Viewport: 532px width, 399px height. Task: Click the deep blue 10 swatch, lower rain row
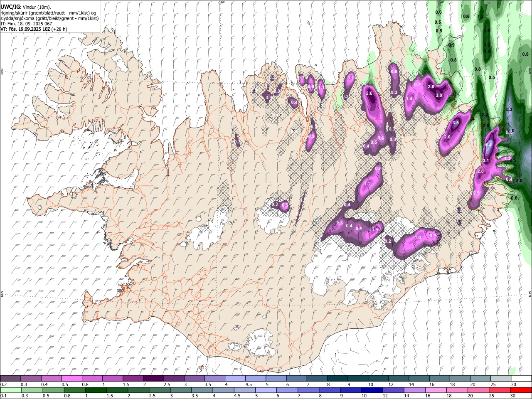pyautogui.click(x=372, y=390)
